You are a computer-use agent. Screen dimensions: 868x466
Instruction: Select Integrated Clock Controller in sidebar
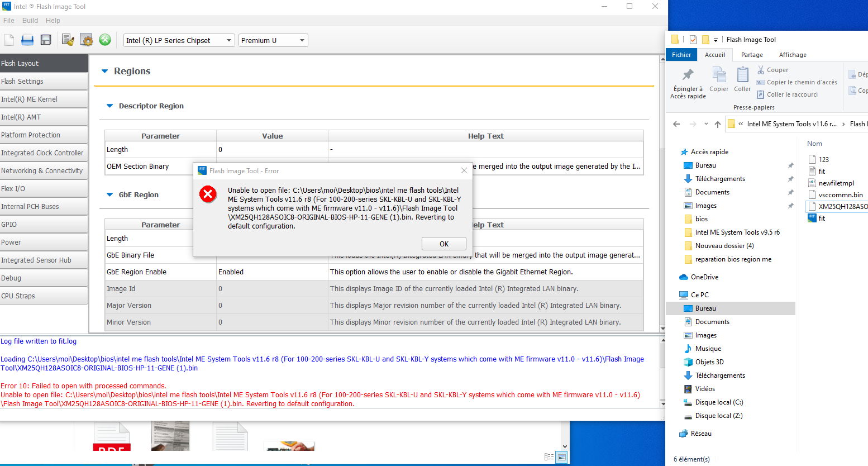coord(44,153)
